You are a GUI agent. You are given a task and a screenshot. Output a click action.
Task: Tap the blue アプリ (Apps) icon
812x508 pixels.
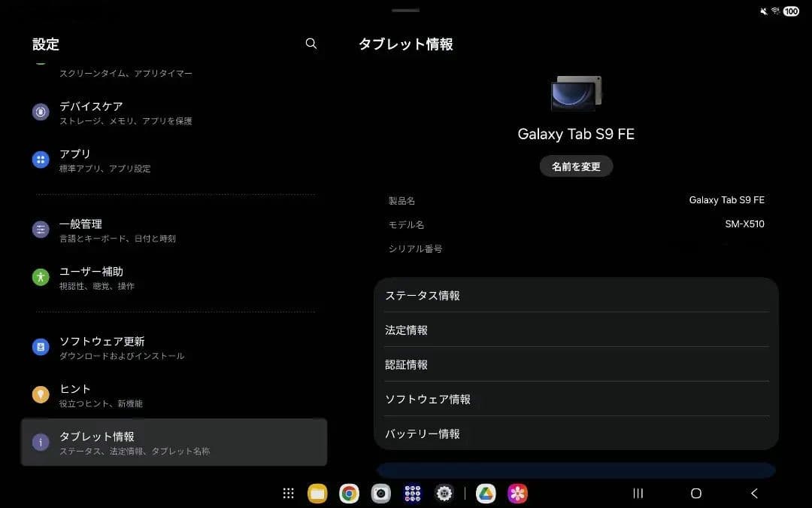click(40, 160)
